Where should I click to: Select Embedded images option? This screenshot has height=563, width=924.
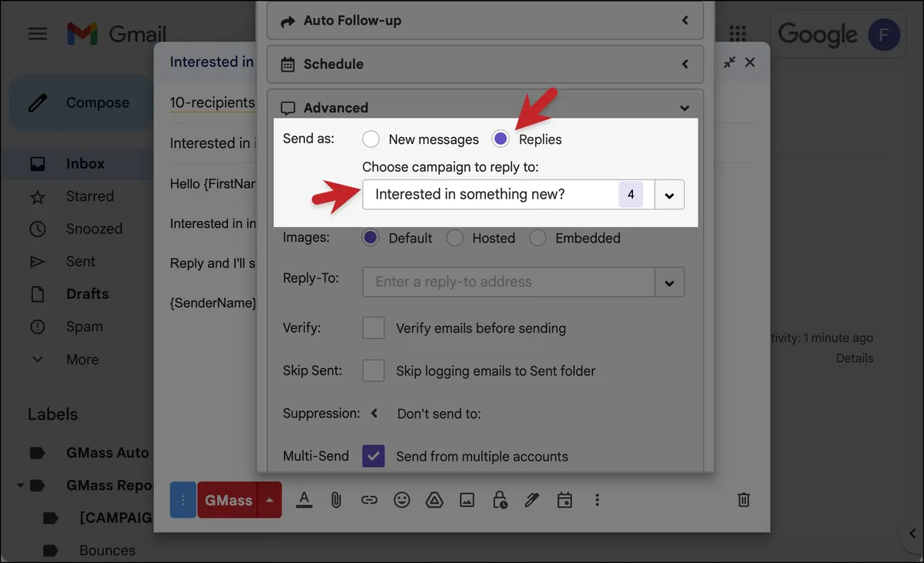tap(537, 238)
